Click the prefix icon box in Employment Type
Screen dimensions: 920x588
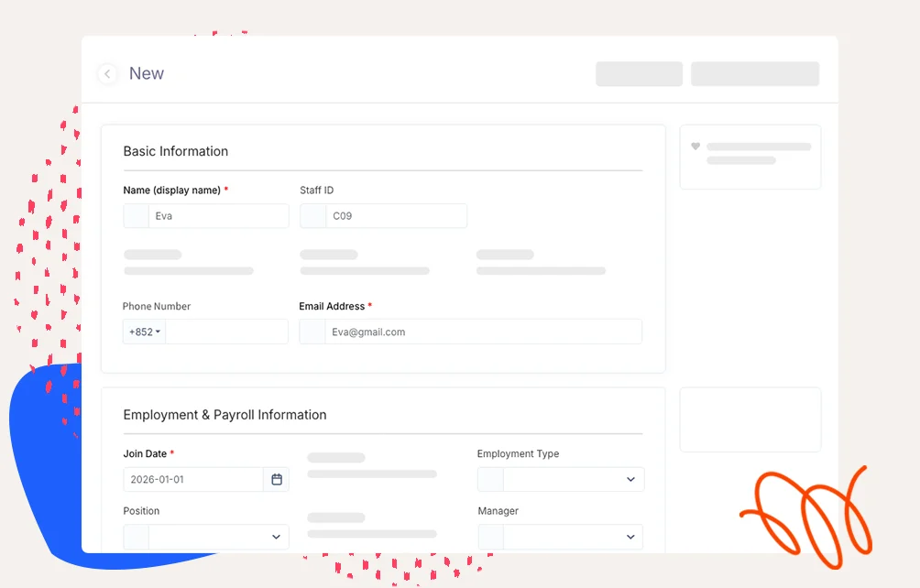[x=490, y=479]
